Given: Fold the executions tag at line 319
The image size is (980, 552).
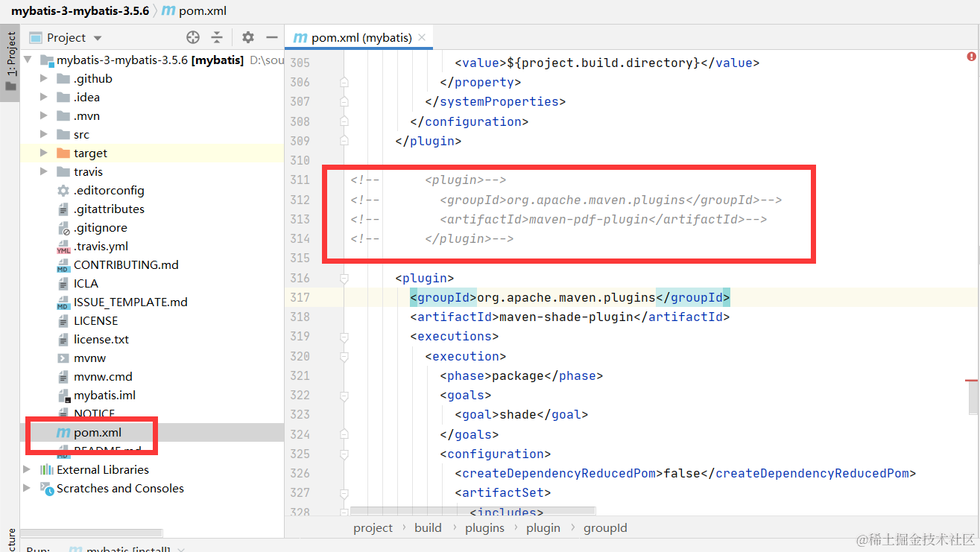Looking at the screenshot, I should (x=344, y=337).
